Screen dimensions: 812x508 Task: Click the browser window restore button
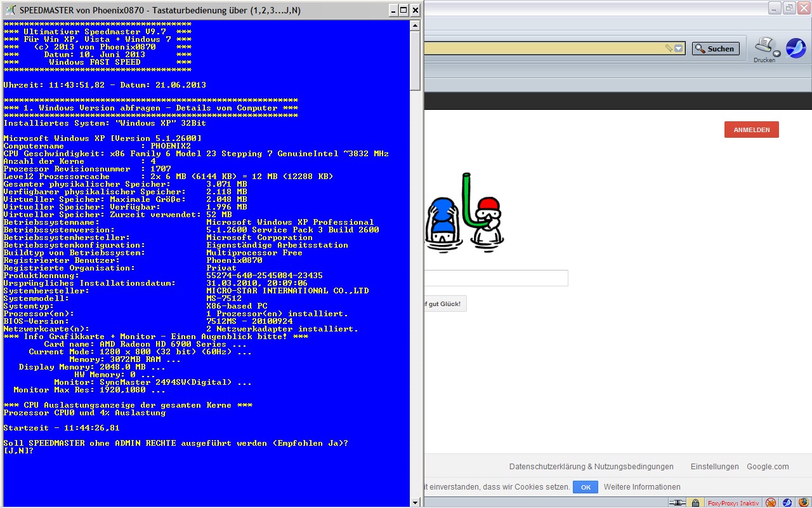[x=789, y=8]
